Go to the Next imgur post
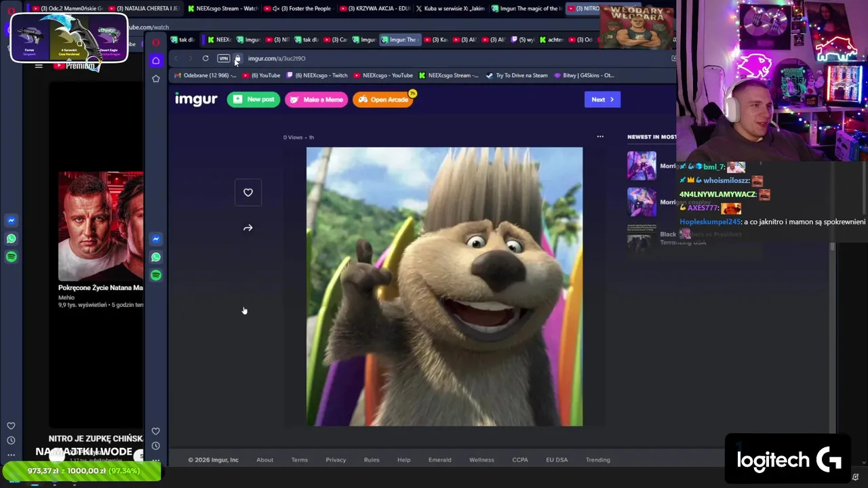 (602, 100)
